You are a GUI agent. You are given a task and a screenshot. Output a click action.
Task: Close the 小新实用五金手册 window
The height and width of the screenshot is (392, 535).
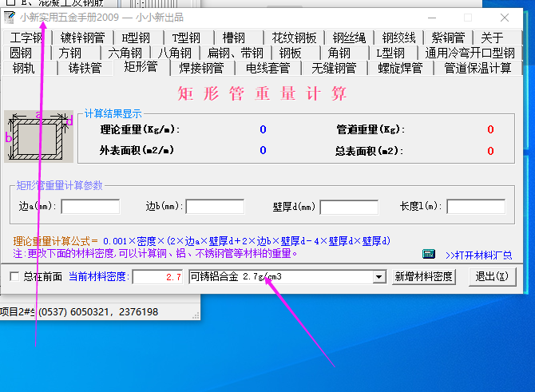(505, 18)
